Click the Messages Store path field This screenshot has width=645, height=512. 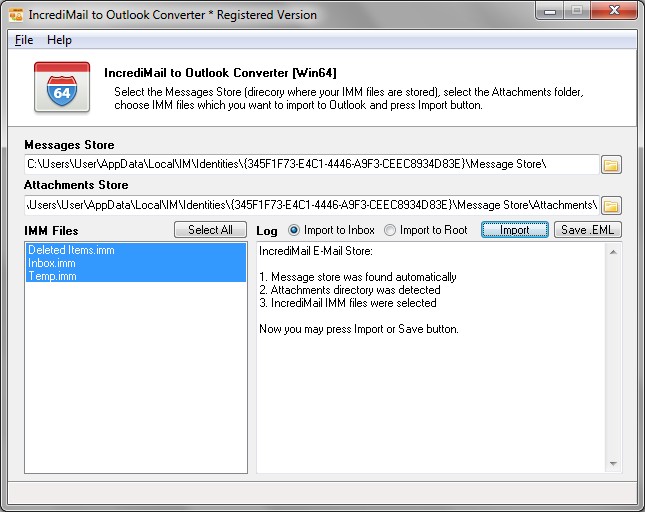tap(311, 164)
